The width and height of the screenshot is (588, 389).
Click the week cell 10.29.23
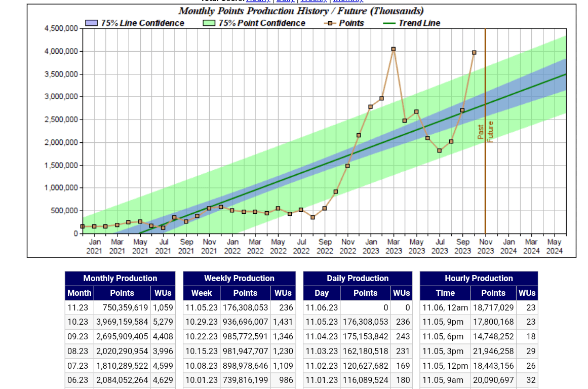click(202, 322)
